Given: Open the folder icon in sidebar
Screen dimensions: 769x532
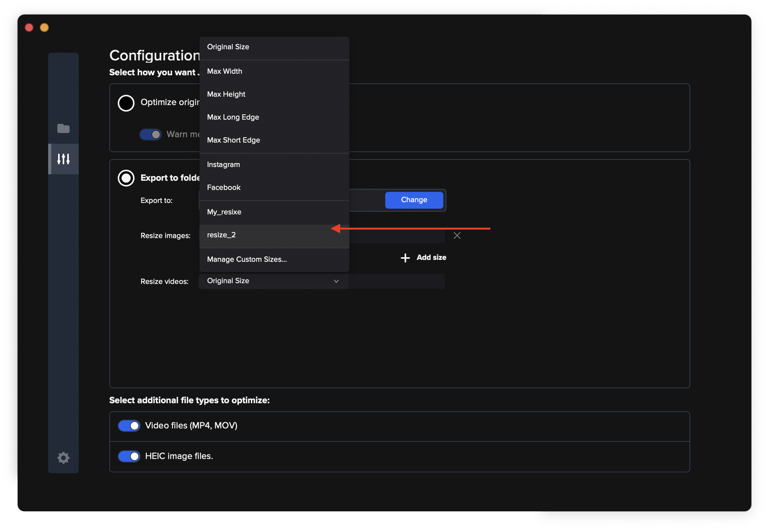Looking at the screenshot, I should [63, 128].
